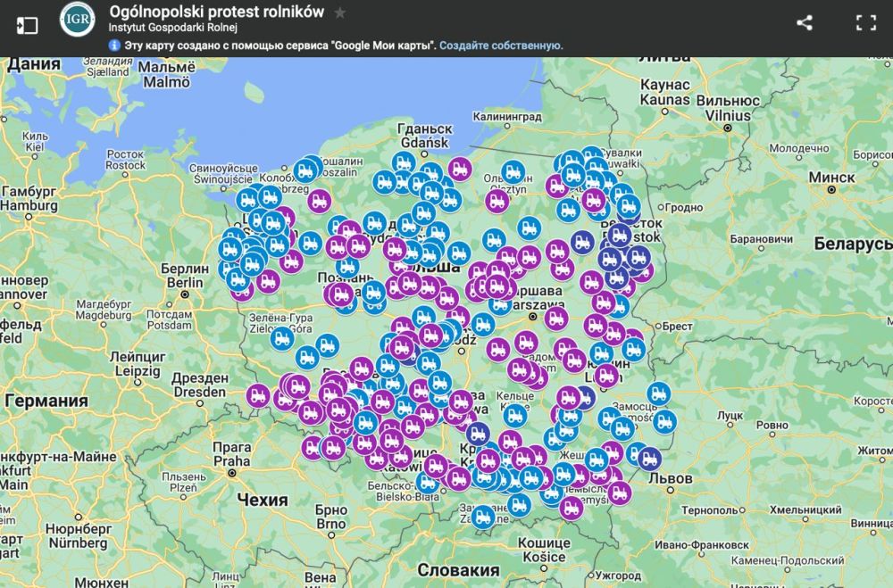The width and height of the screenshot is (893, 588).
Task: Click blue tractor marker on Slovakia border
Action: (483, 516)
